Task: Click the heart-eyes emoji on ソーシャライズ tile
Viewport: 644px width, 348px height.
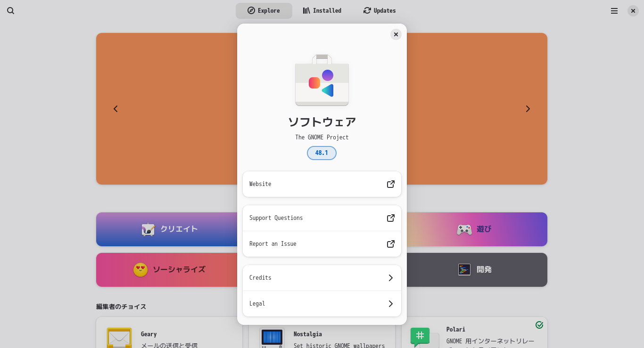Action: (x=140, y=269)
